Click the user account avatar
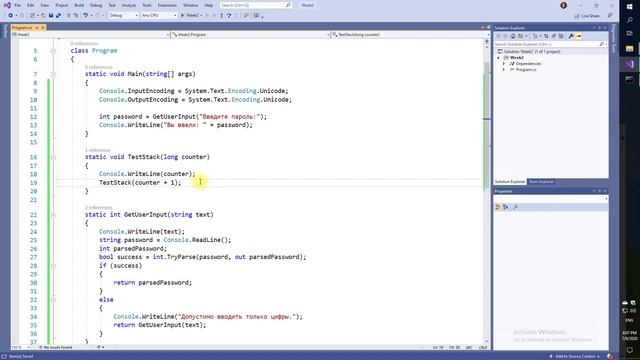The height and width of the screenshot is (360, 640). pyautogui.click(x=564, y=5)
